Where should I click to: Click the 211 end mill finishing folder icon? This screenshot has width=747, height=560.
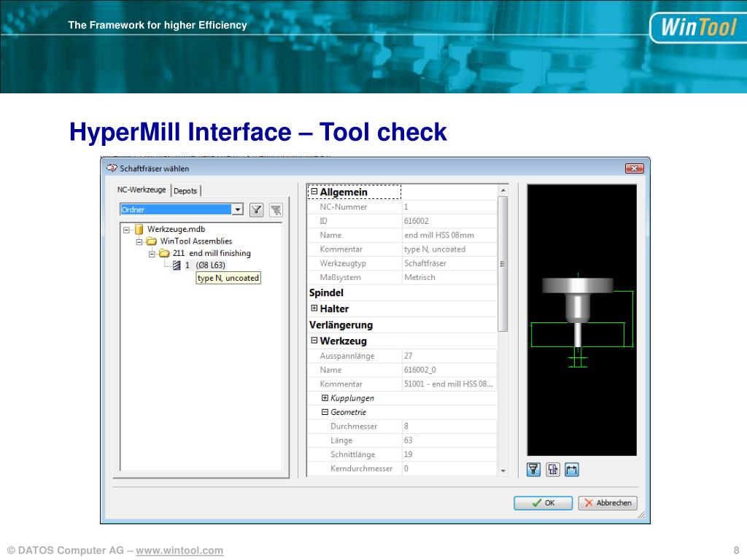[x=164, y=253]
